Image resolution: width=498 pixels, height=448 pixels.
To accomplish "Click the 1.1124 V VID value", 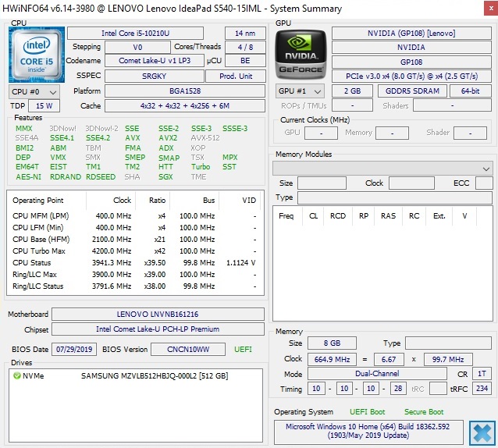I will pos(240,263).
